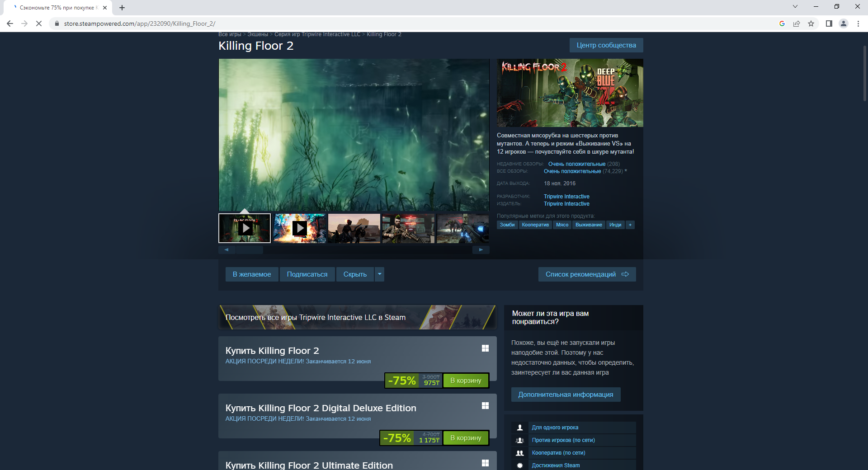Viewport: 868px width, 470px height.
Task: Add game to В желаемое
Action: point(252,274)
